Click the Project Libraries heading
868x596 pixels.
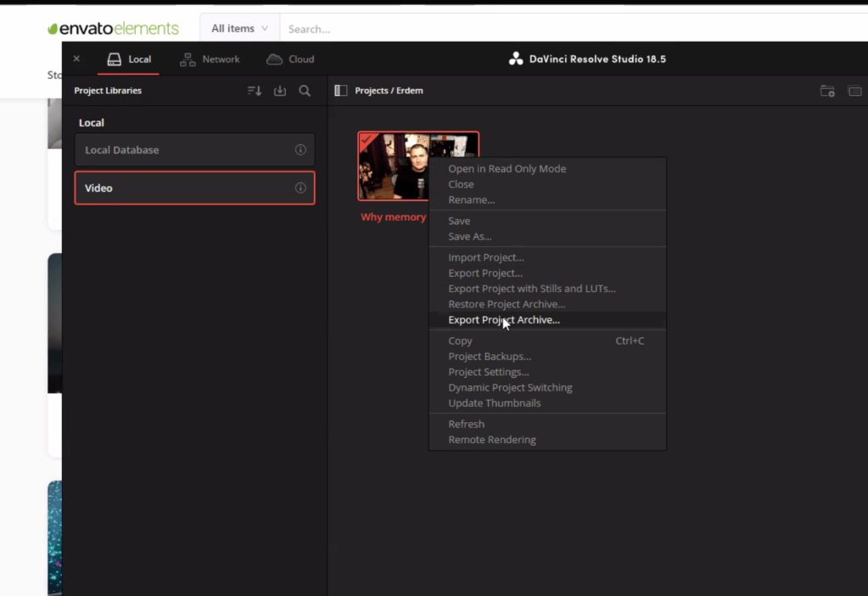click(x=108, y=90)
